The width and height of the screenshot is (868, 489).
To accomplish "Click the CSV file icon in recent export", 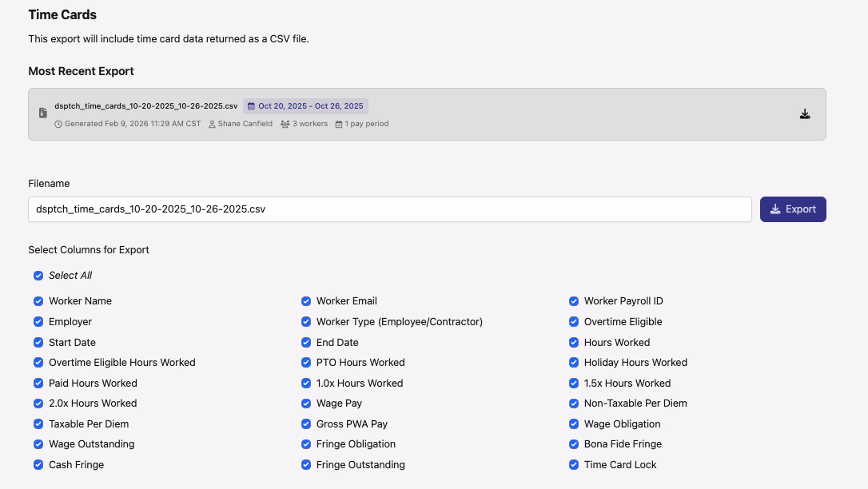I will 43,113.
